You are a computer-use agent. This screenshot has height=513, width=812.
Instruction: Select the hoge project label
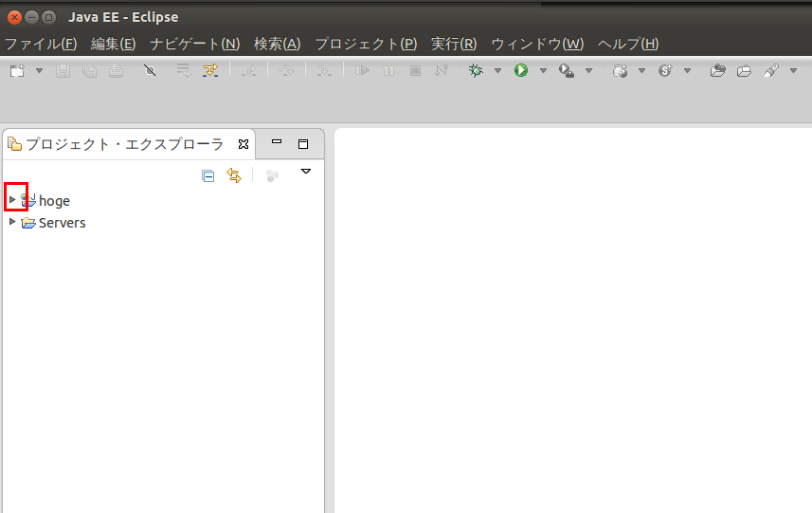click(54, 200)
